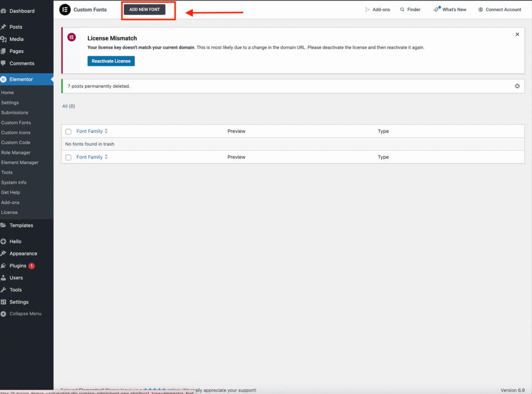Image resolution: width=532 pixels, height=394 pixels.
Task: Sort by Font Family in header row
Action: point(89,131)
